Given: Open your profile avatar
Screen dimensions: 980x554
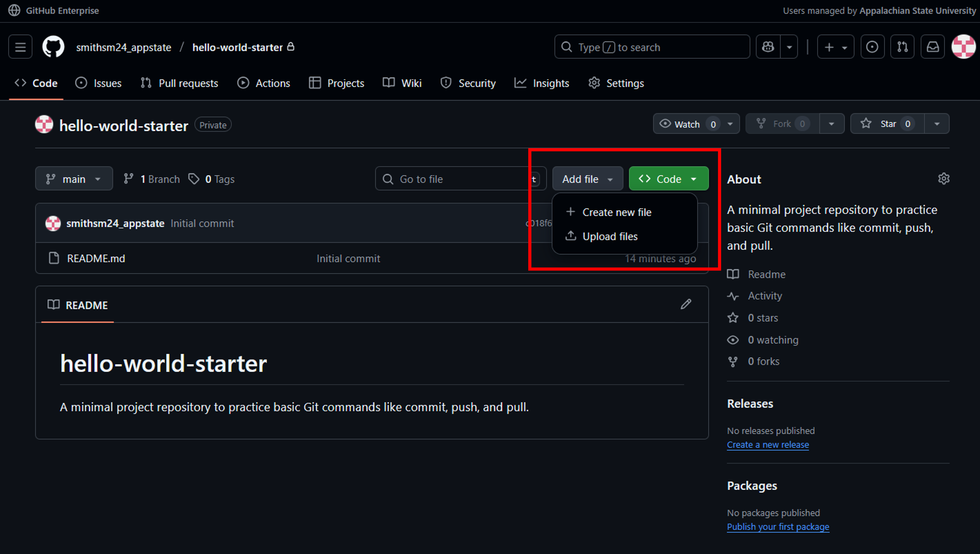Looking at the screenshot, I should [963, 46].
